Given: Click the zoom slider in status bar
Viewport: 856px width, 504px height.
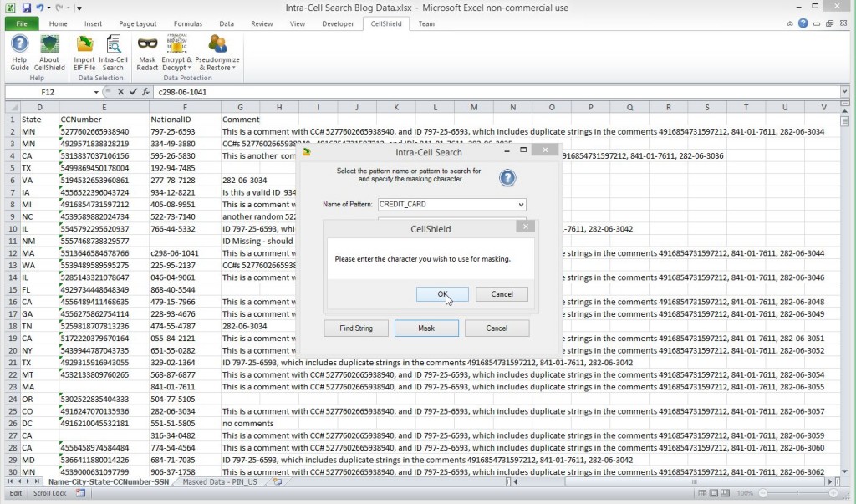Looking at the screenshot, I should [x=798, y=493].
